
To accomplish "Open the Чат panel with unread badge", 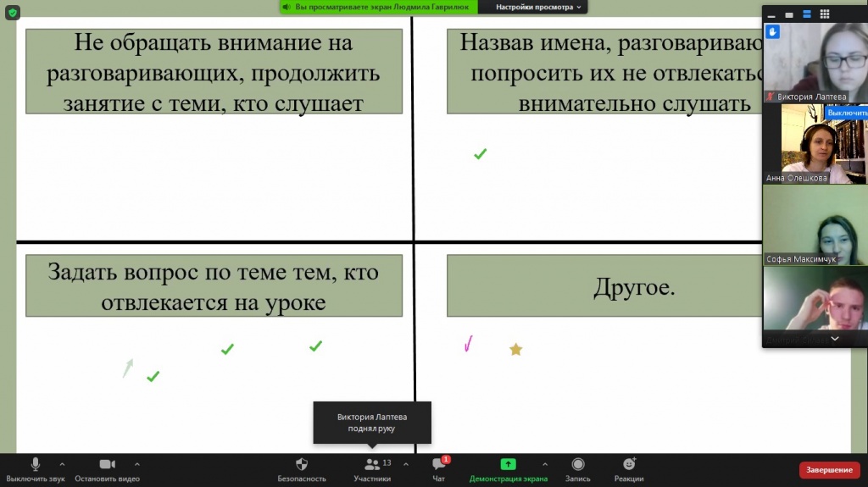I will pos(439,469).
